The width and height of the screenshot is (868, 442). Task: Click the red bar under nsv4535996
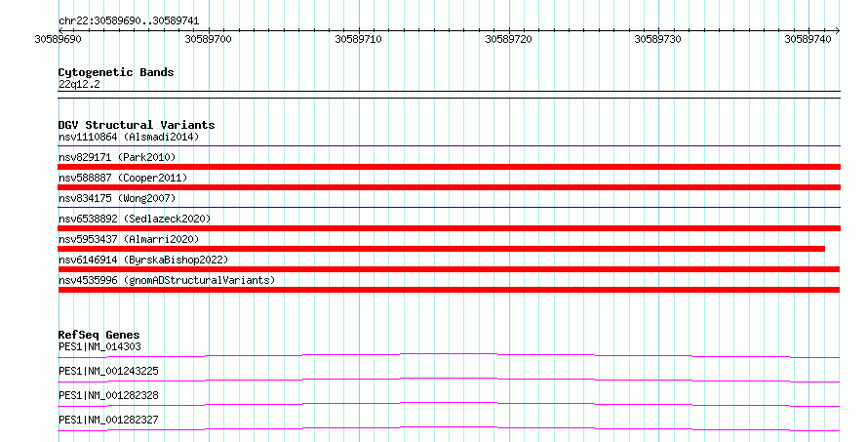pos(449,290)
